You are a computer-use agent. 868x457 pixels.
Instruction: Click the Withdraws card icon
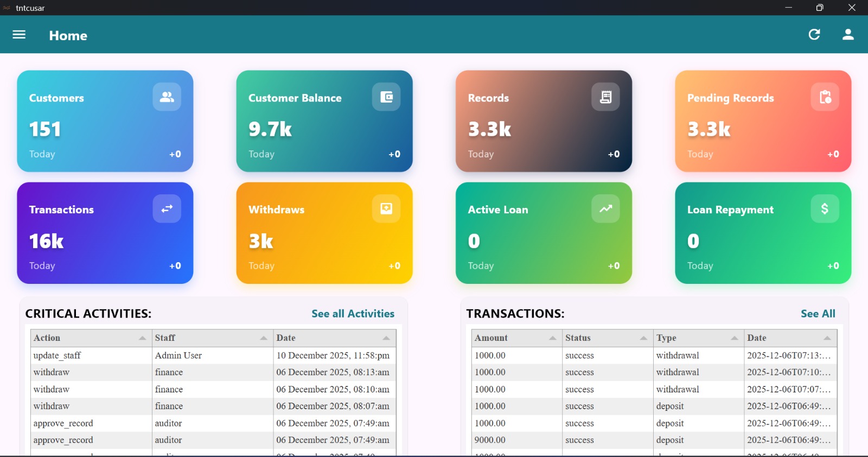point(386,209)
